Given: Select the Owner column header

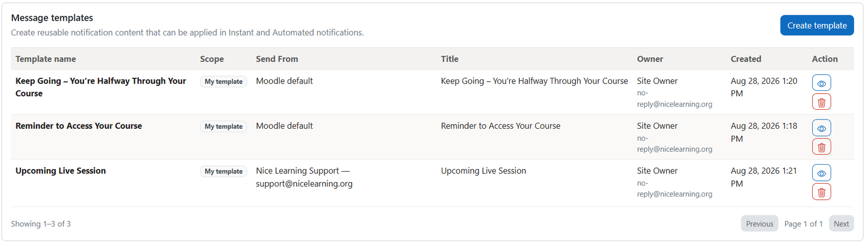Looking at the screenshot, I should (650, 59).
